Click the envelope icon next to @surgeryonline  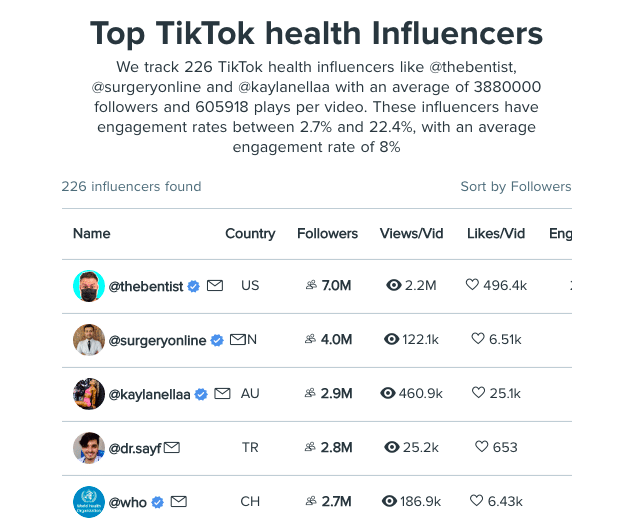point(238,339)
